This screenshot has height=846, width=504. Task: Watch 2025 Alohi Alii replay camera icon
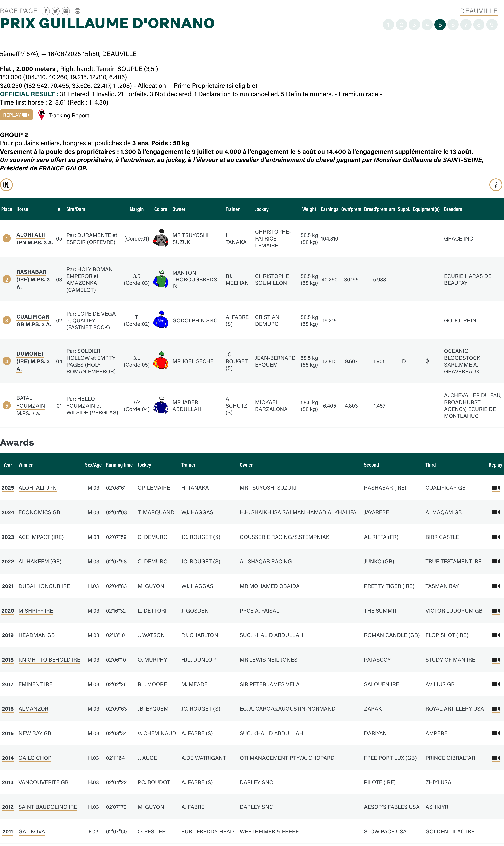click(x=496, y=488)
